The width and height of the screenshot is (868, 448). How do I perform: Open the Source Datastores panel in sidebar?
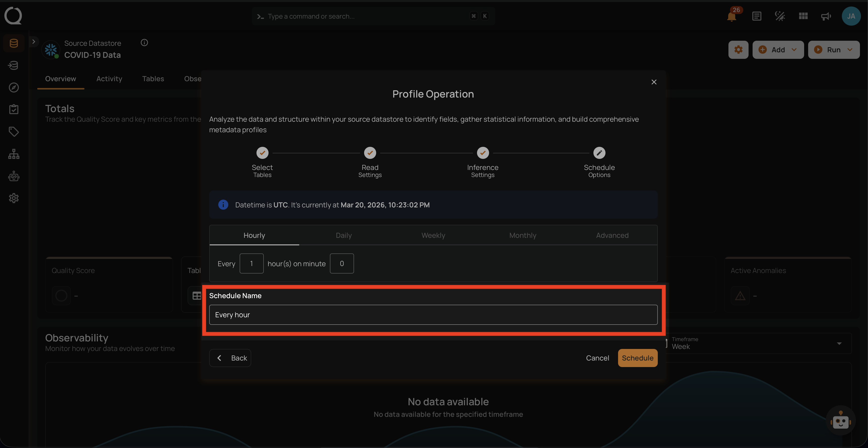[14, 43]
